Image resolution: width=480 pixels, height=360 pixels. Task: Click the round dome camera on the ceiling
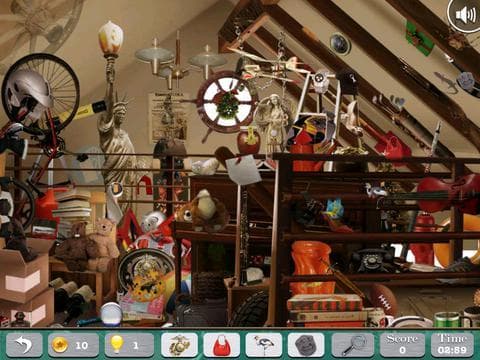tap(340, 43)
